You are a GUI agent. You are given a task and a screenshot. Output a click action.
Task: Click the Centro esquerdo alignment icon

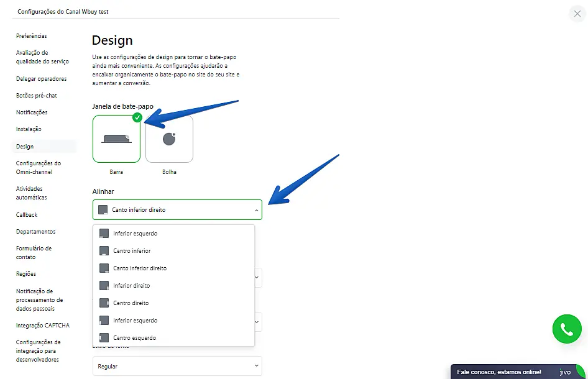point(104,338)
